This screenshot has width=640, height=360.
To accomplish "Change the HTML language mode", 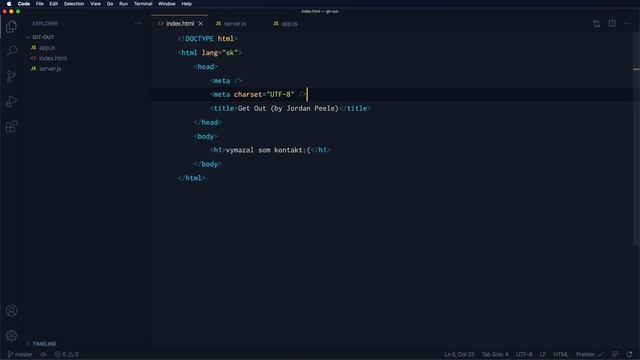I will (x=561, y=354).
